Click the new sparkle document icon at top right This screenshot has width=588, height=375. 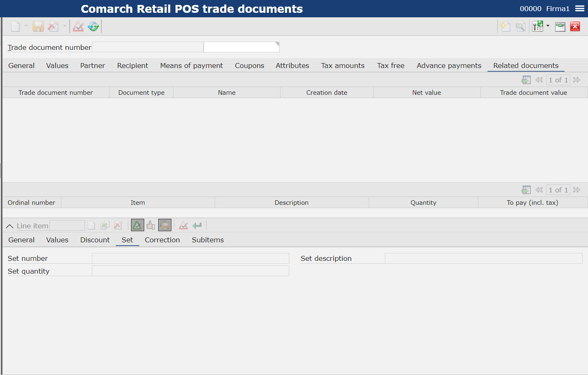click(x=506, y=27)
